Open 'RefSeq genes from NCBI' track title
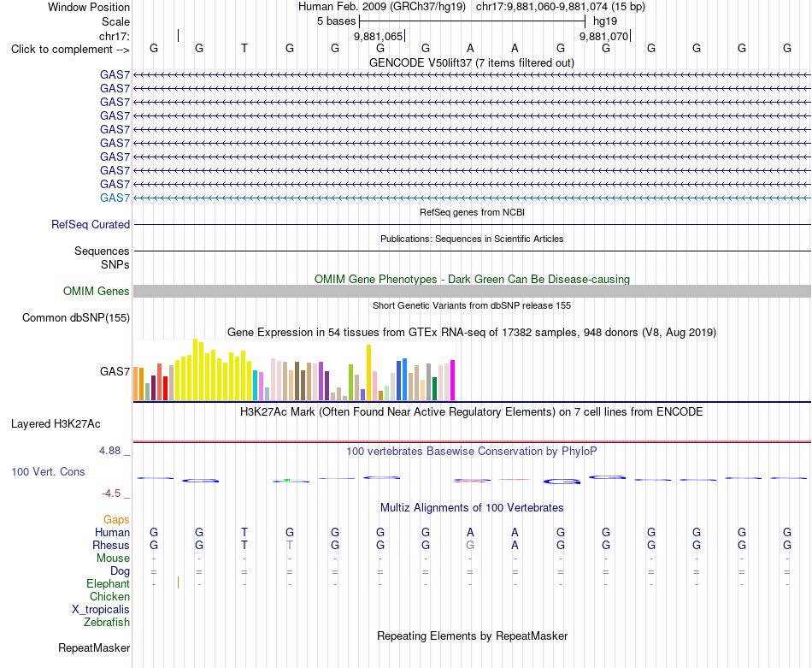The image size is (812, 668). pyautogui.click(x=472, y=212)
